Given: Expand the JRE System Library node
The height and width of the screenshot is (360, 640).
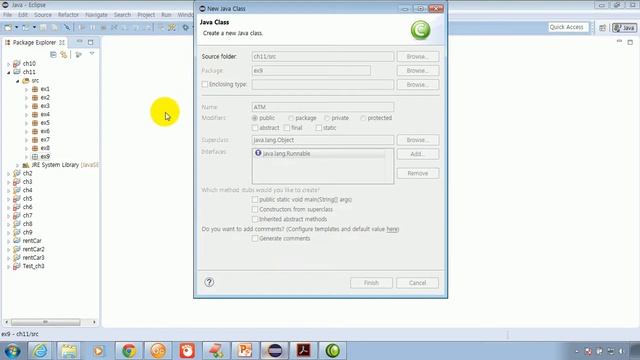Looking at the screenshot, I should pos(18,165).
